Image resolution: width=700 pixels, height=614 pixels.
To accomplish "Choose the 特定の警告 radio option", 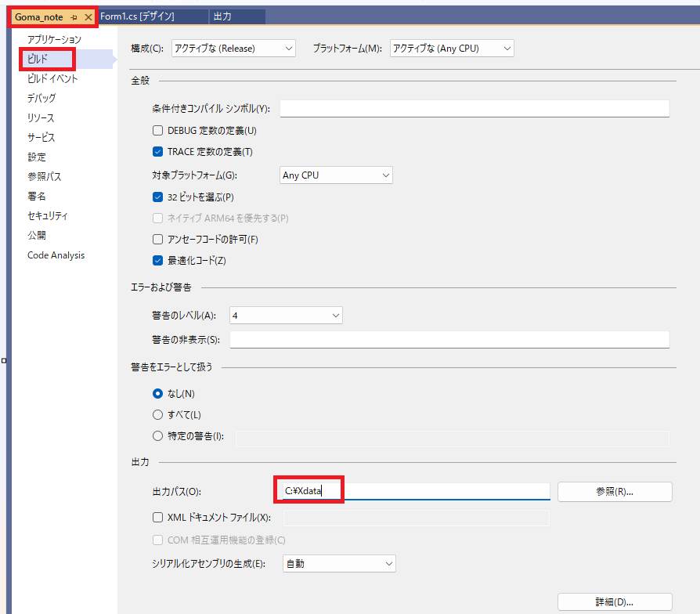I will 157,436.
